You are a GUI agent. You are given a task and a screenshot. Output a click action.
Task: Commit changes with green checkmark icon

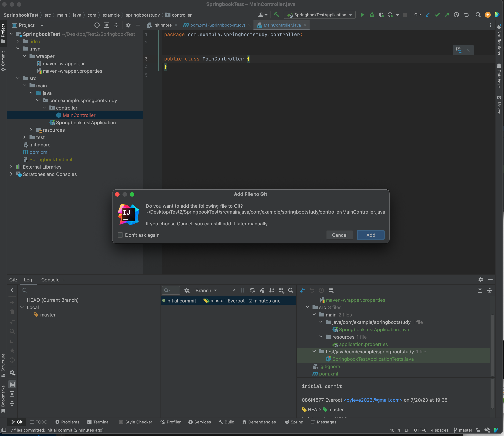(x=437, y=15)
